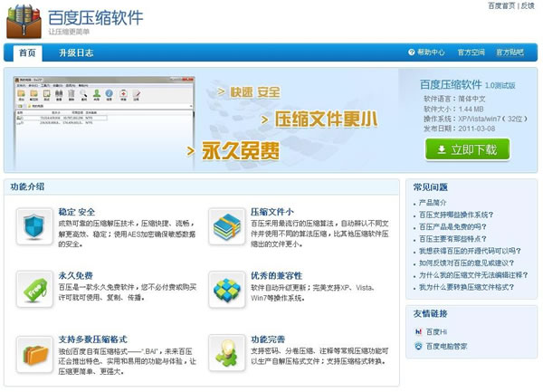
Task: Click the green 立即下载 button
Action: pyautogui.click(x=467, y=149)
